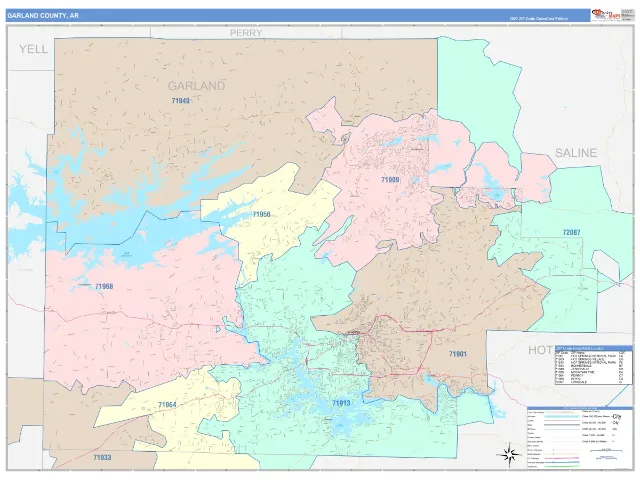This screenshot has width=640, height=480.
Task: Click the compass rose icon
Action: coord(509,453)
